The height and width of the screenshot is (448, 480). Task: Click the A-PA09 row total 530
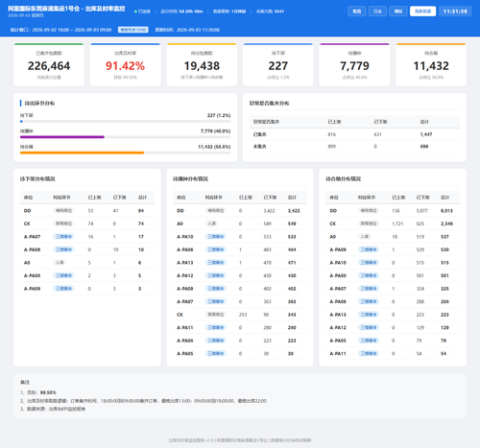pyautogui.click(x=444, y=249)
